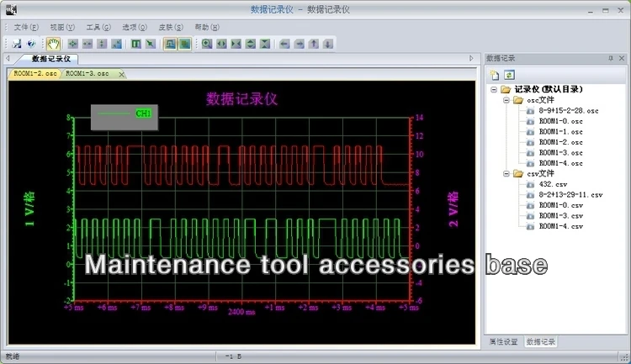Select ROOM1-4.csv in the tree

(x=560, y=226)
